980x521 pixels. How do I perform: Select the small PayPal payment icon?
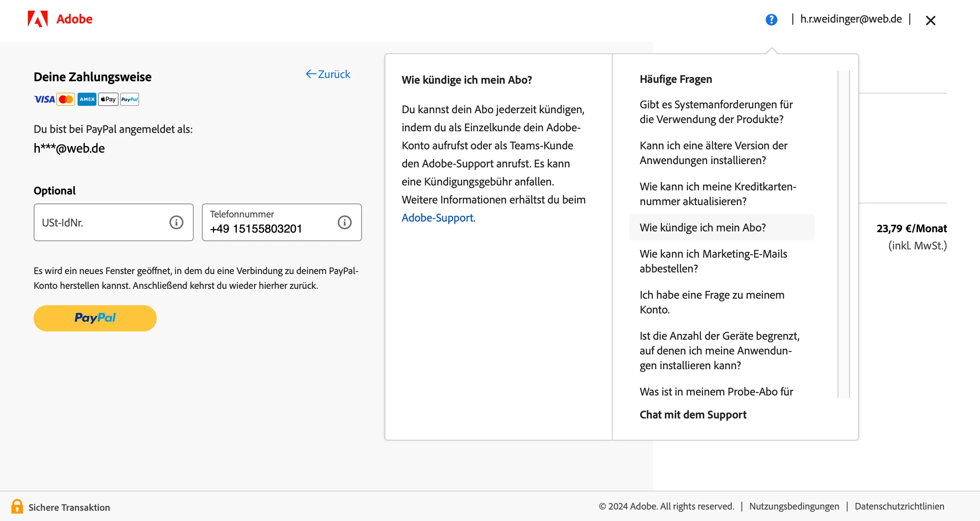click(130, 99)
